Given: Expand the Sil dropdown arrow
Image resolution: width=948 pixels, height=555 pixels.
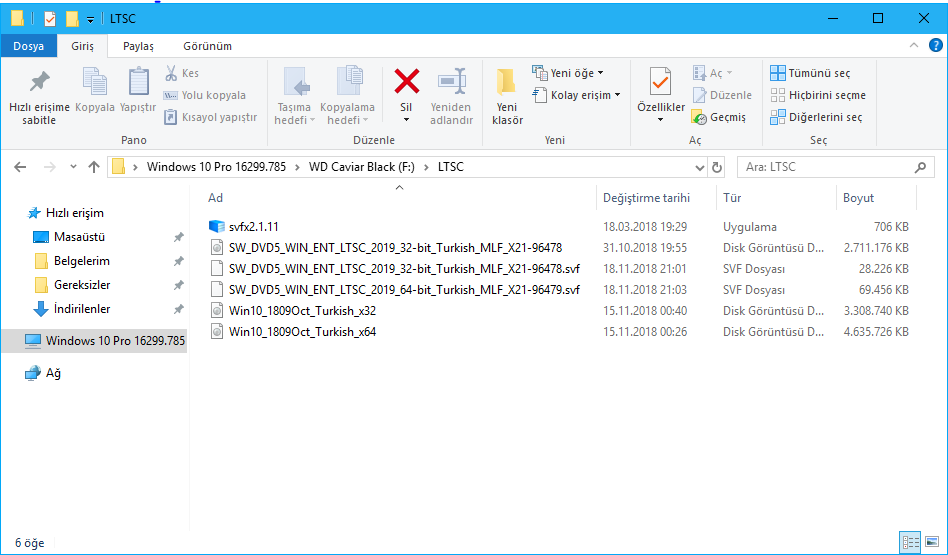Looking at the screenshot, I should pos(406,120).
